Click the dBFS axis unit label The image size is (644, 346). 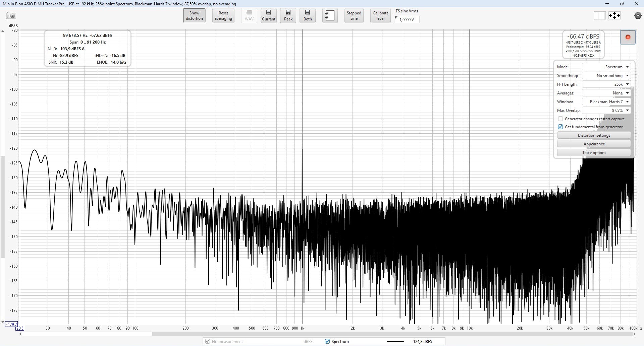[x=13, y=26]
